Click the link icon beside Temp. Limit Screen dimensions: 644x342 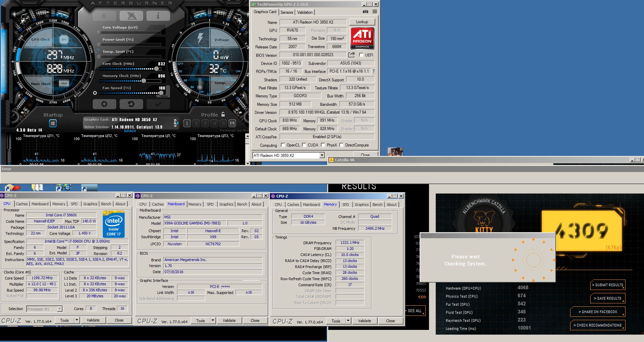[97, 51]
